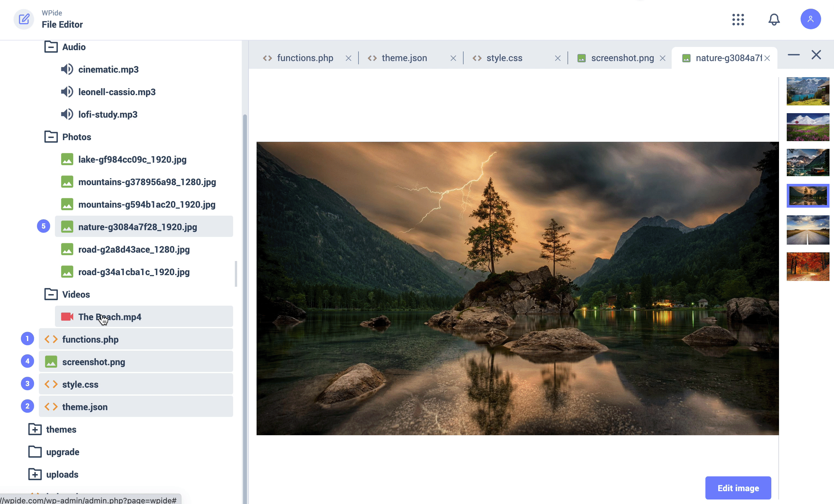Close the style.css tab

(x=557, y=58)
